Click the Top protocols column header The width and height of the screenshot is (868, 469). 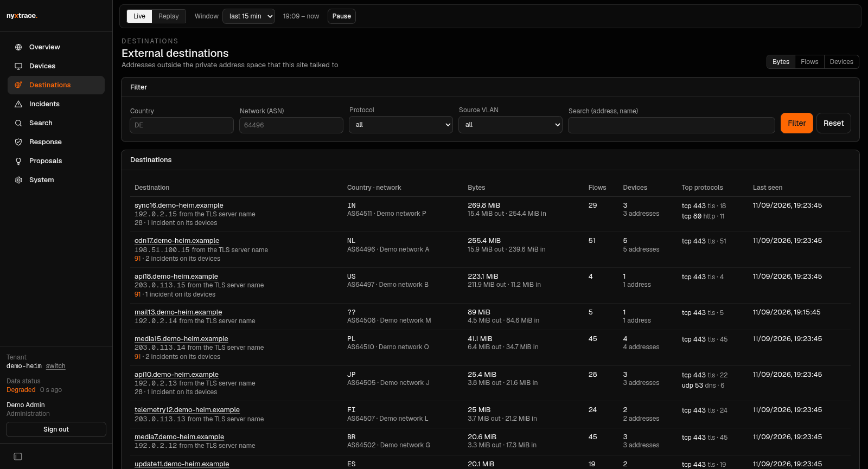pyautogui.click(x=703, y=188)
